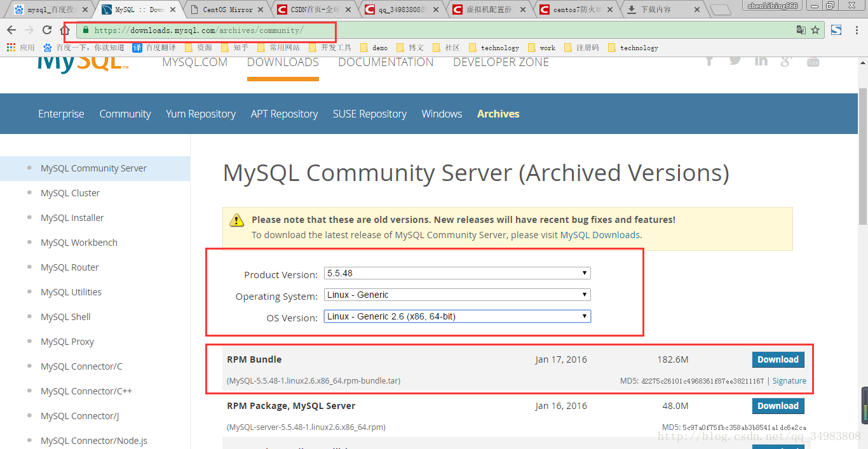The width and height of the screenshot is (868, 449).
Task: Open the 社区 bookmark folder
Action: 445,48
